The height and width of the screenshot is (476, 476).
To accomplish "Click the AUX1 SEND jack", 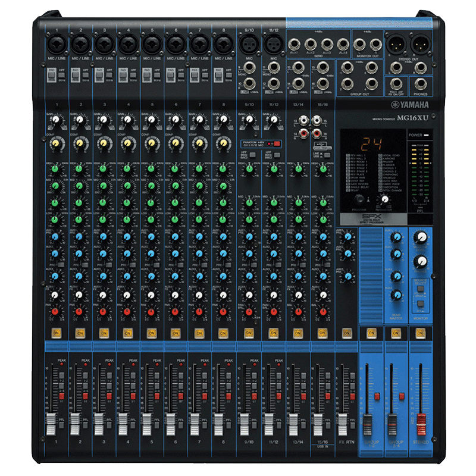I will 294,44.
